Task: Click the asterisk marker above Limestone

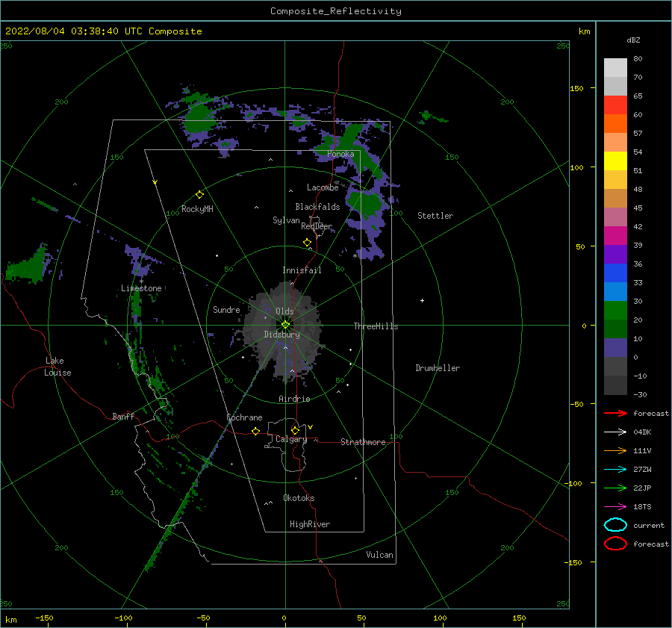Action: click(141, 282)
